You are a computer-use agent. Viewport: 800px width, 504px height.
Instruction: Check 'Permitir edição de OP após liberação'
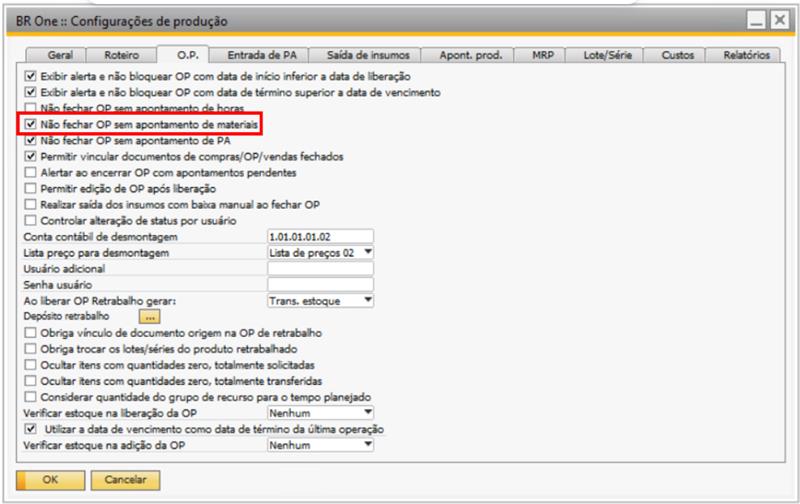coord(31,189)
